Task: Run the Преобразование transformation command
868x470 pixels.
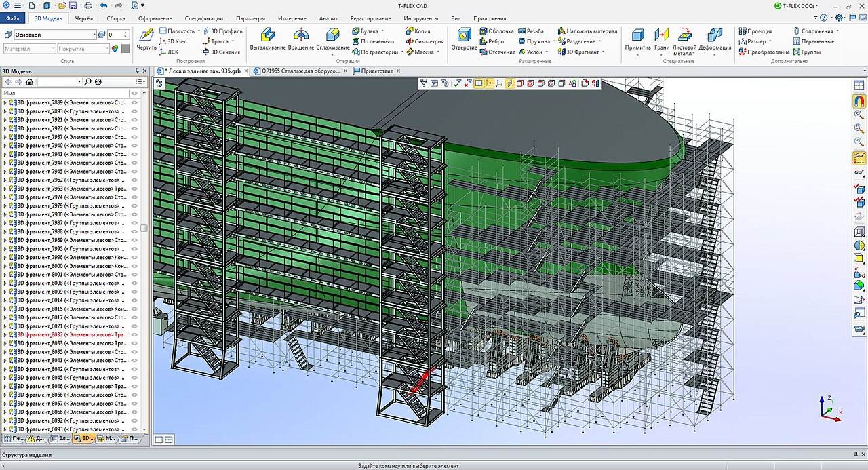Action: point(764,52)
